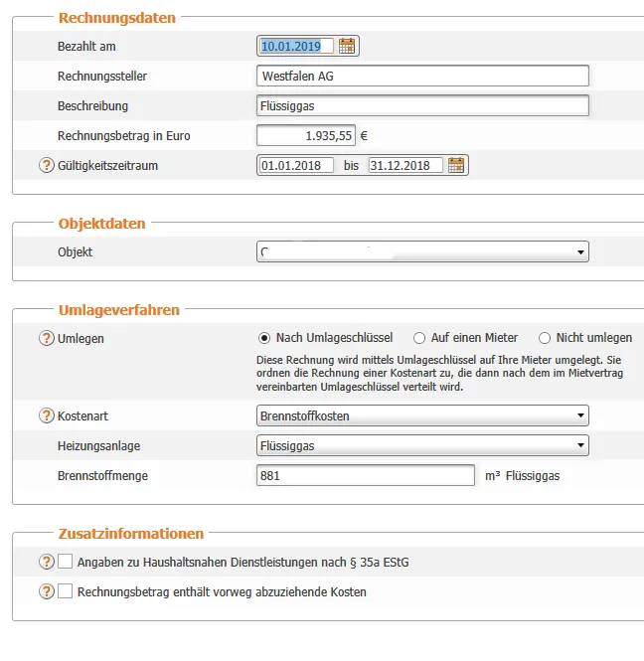The image size is (644, 661).
Task: Show help for vorweg abzuziehende Kosten option
Action: click(46, 591)
